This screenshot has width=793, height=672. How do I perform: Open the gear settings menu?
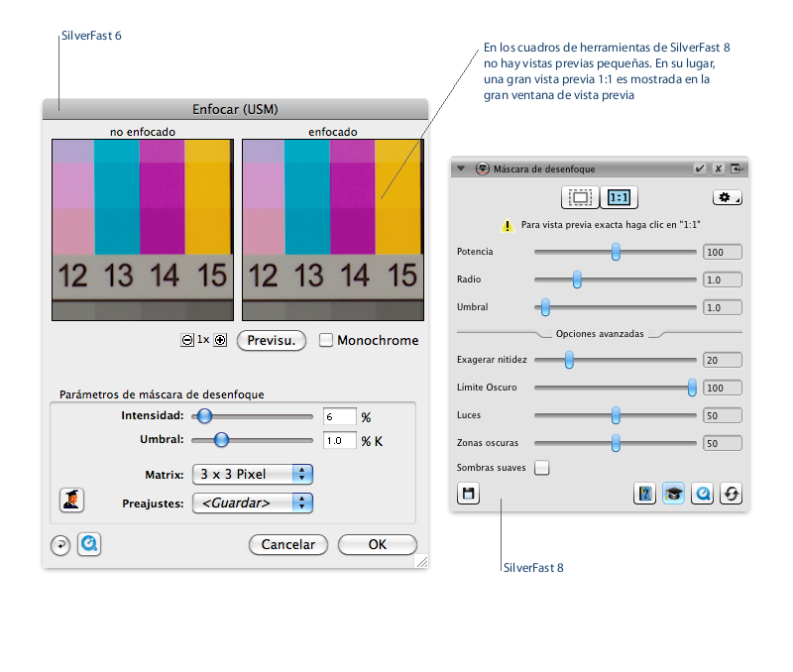pyautogui.click(x=727, y=198)
